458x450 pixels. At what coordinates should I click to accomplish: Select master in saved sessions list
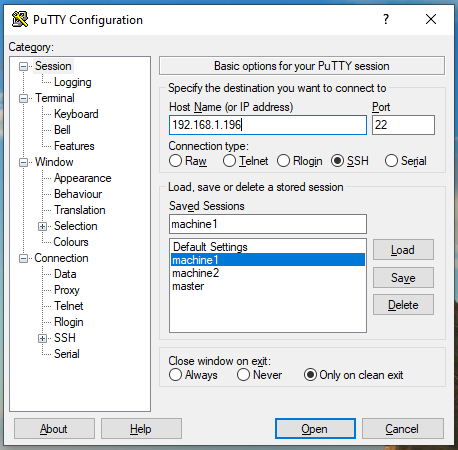(x=268, y=286)
